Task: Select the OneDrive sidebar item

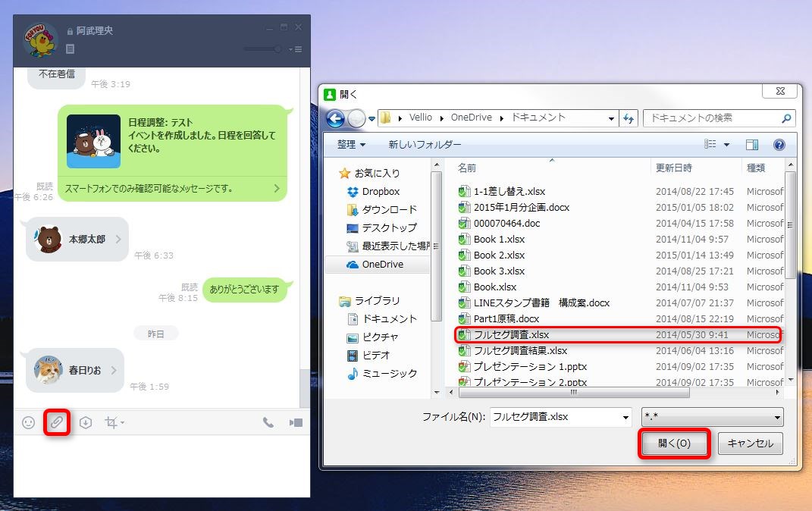Action: pyautogui.click(x=378, y=265)
